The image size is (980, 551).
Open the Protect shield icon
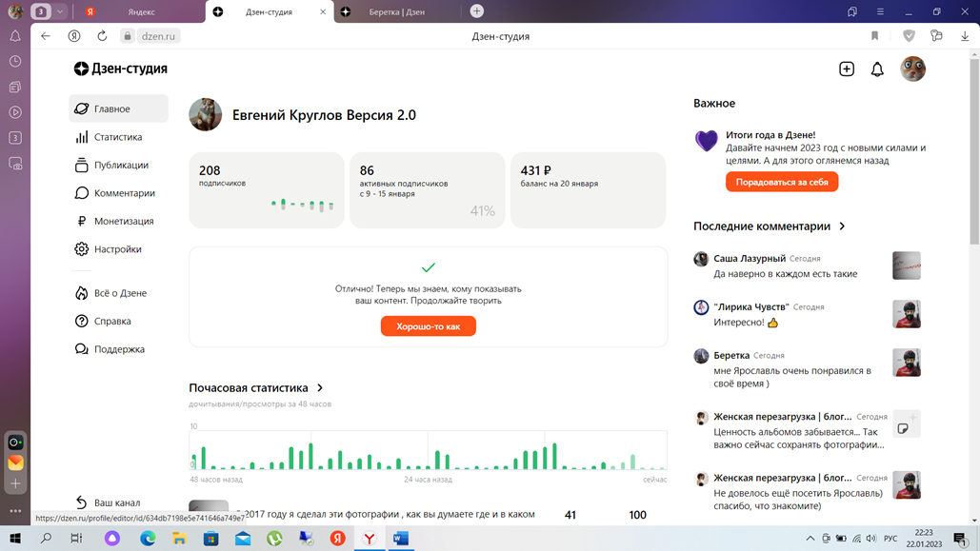point(909,36)
